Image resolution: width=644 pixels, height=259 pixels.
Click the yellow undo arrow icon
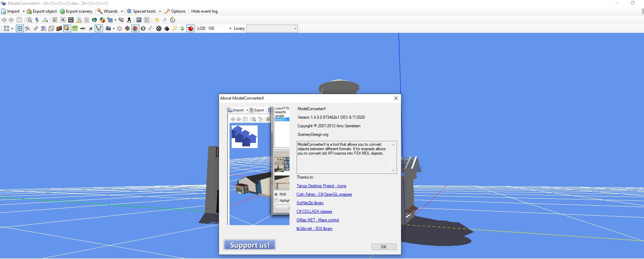[157, 20]
